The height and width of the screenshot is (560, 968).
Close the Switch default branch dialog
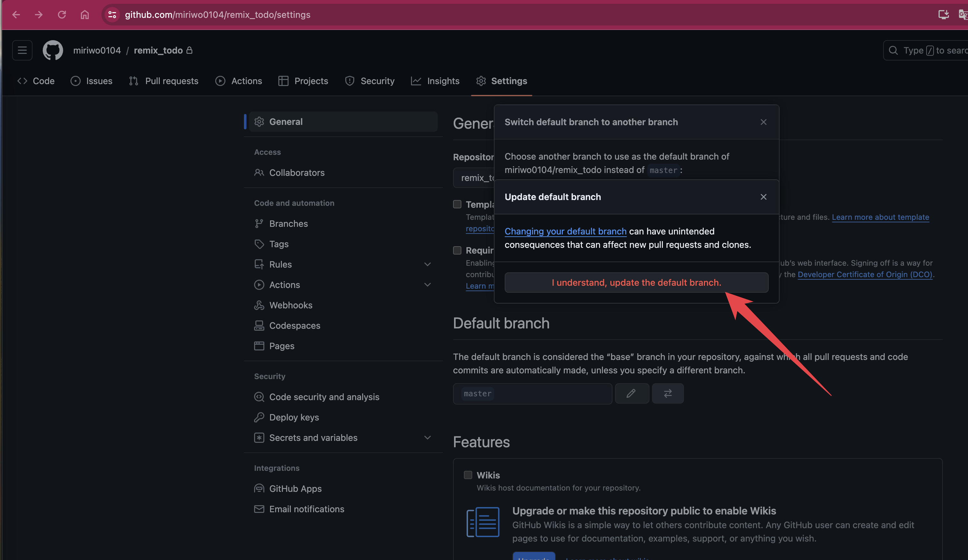tap(763, 122)
